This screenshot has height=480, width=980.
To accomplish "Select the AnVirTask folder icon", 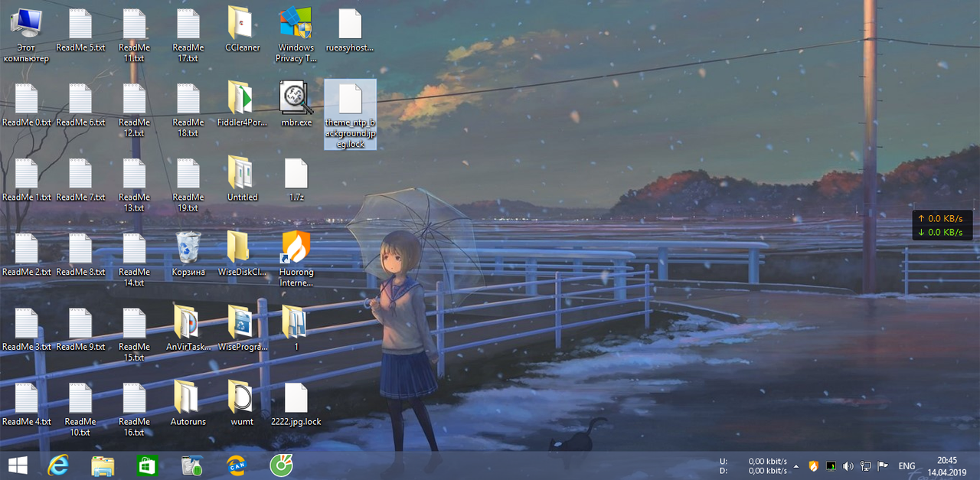I will 188,330.
